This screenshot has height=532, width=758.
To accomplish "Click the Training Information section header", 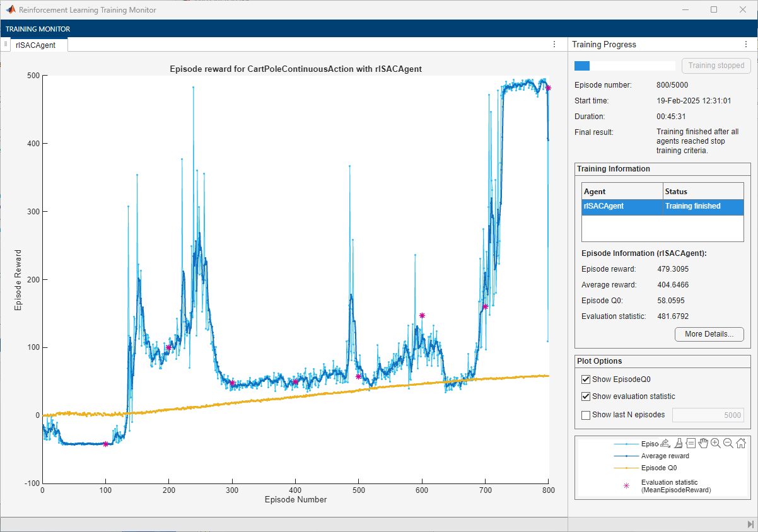I will click(x=614, y=169).
